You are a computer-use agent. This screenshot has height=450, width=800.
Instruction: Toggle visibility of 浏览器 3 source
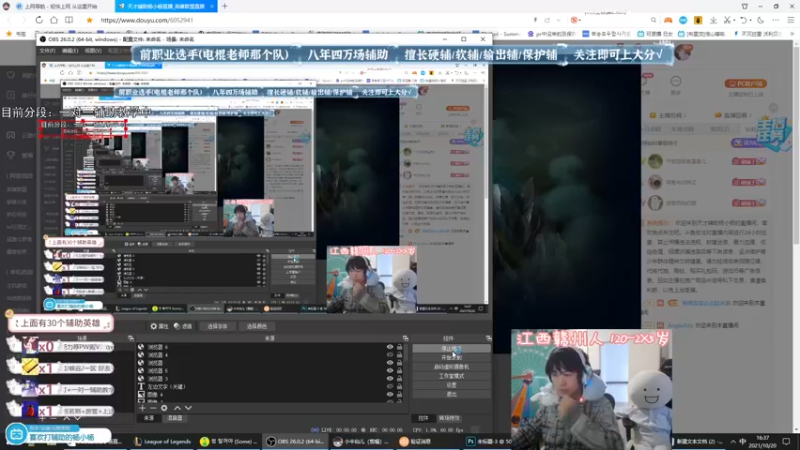pyautogui.click(x=390, y=379)
